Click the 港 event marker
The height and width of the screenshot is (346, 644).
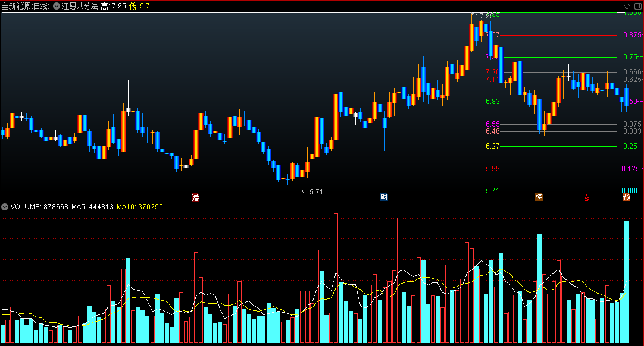[195, 197]
